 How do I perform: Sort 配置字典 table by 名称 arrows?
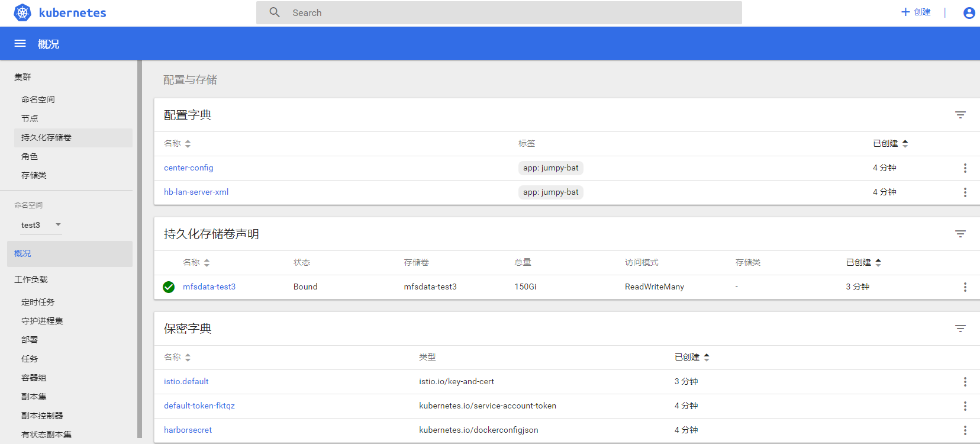[188, 144]
